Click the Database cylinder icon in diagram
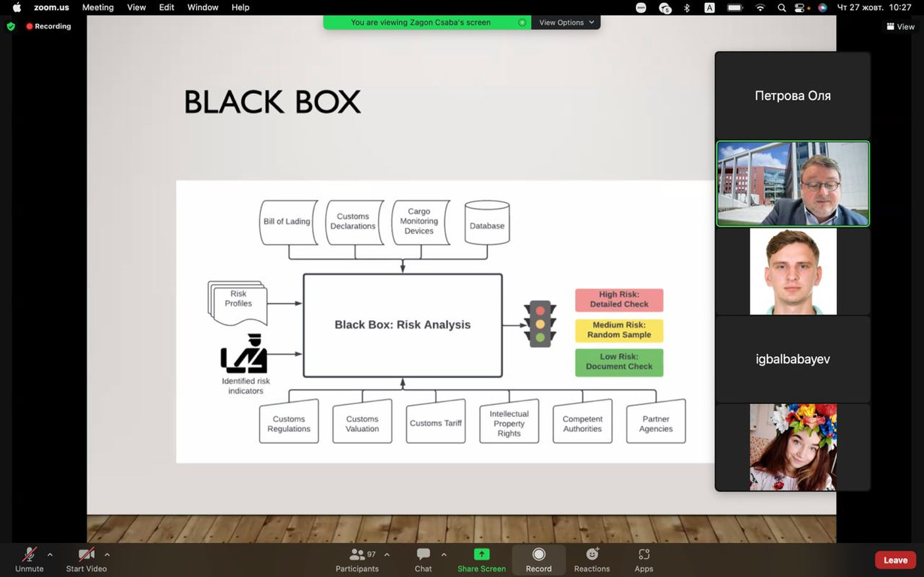The image size is (924, 577). 487,222
